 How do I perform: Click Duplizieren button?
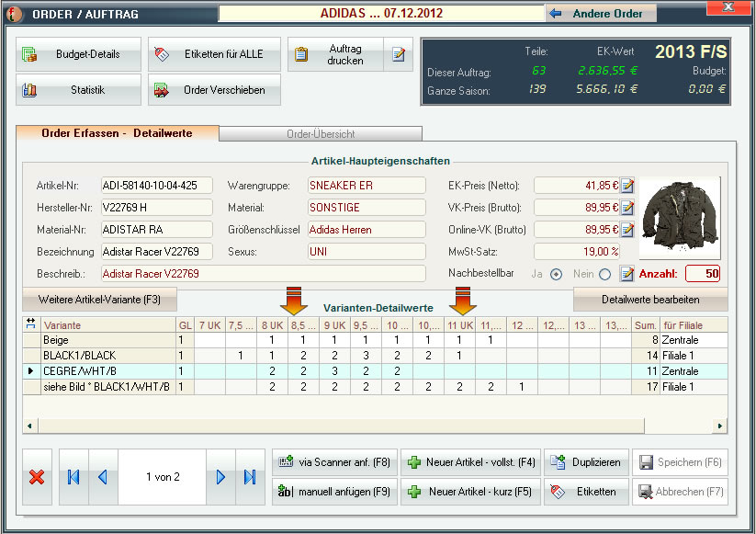(586, 462)
